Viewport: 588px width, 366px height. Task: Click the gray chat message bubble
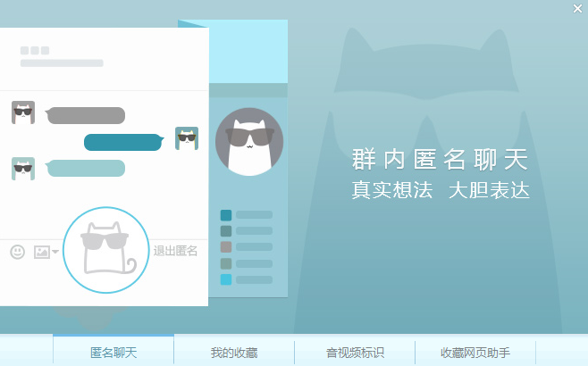coord(85,115)
